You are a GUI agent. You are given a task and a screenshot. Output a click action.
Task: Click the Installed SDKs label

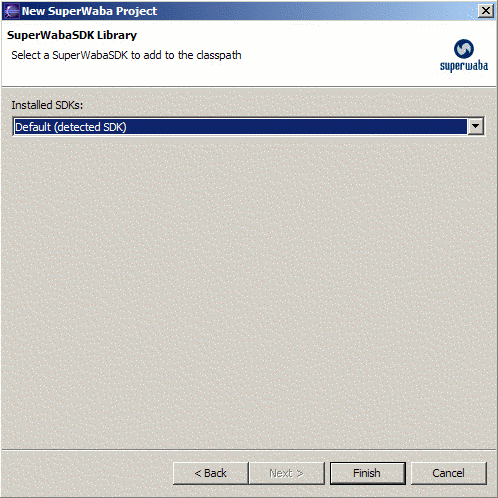[47, 105]
